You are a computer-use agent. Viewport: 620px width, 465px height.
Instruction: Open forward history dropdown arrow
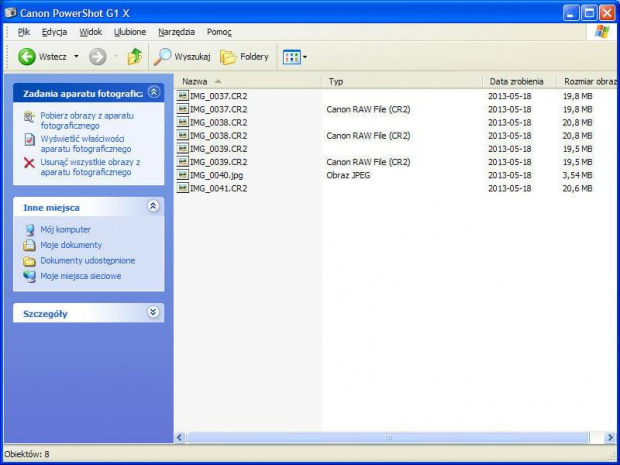[x=115, y=57]
